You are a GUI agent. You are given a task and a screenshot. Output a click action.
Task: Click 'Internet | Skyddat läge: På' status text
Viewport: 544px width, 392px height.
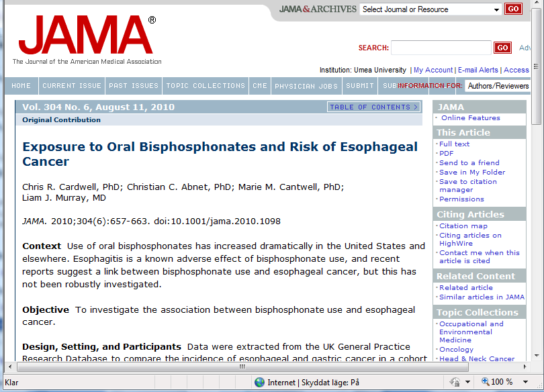(x=313, y=383)
